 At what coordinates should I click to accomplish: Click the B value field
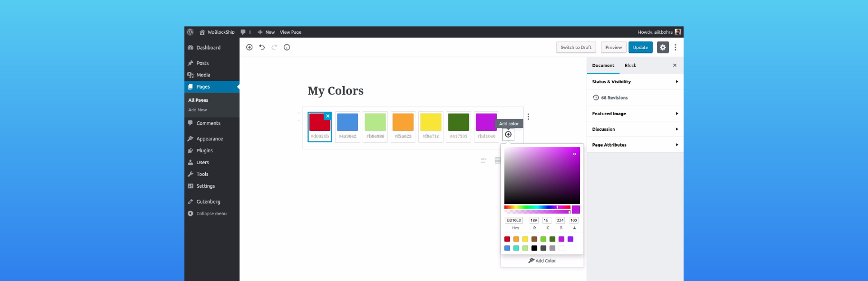[560, 220]
